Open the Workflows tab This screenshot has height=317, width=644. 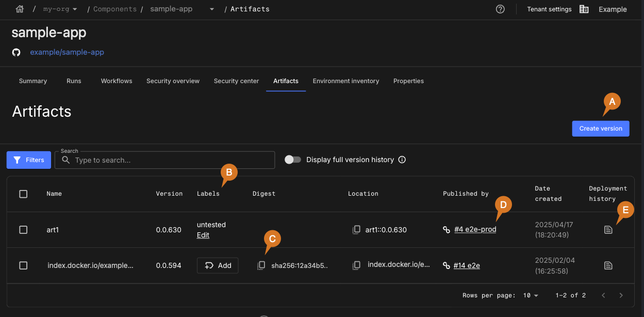coord(117,81)
